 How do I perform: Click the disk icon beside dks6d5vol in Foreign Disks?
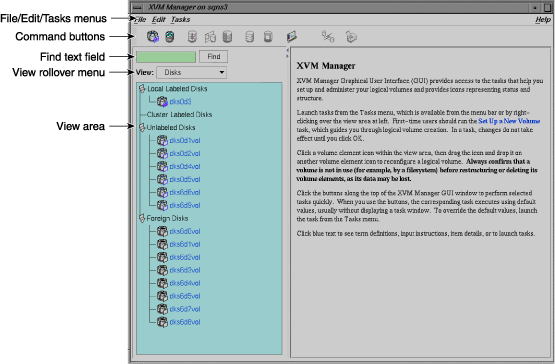pyautogui.click(x=162, y=296)
